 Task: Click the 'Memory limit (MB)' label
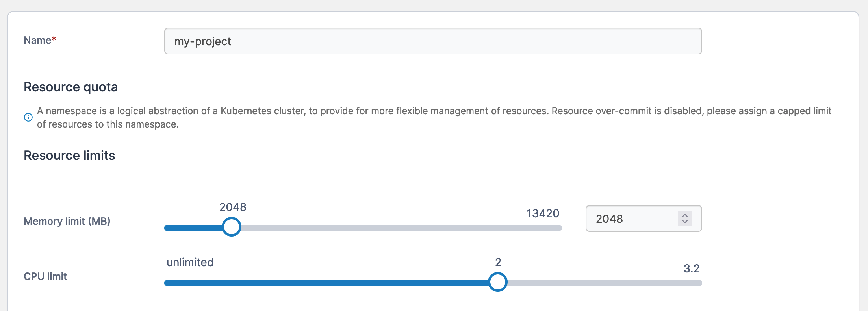coord(67,221)
